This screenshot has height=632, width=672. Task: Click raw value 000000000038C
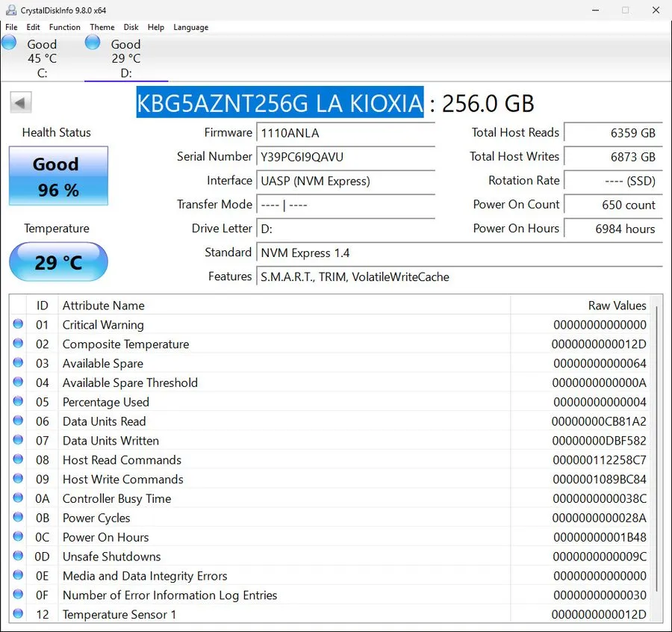pos(599,498)
